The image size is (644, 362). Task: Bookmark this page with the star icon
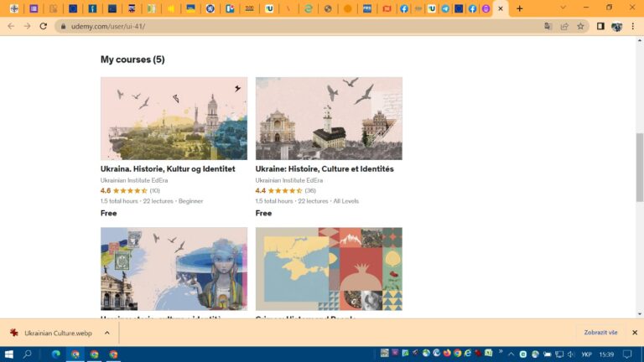click(581, 26)
